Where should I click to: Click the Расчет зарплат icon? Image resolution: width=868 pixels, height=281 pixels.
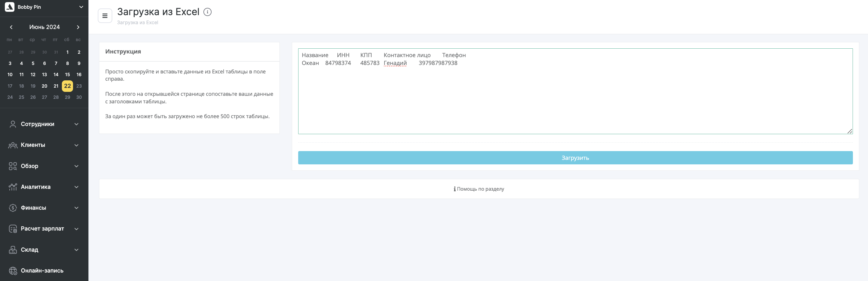13,229
